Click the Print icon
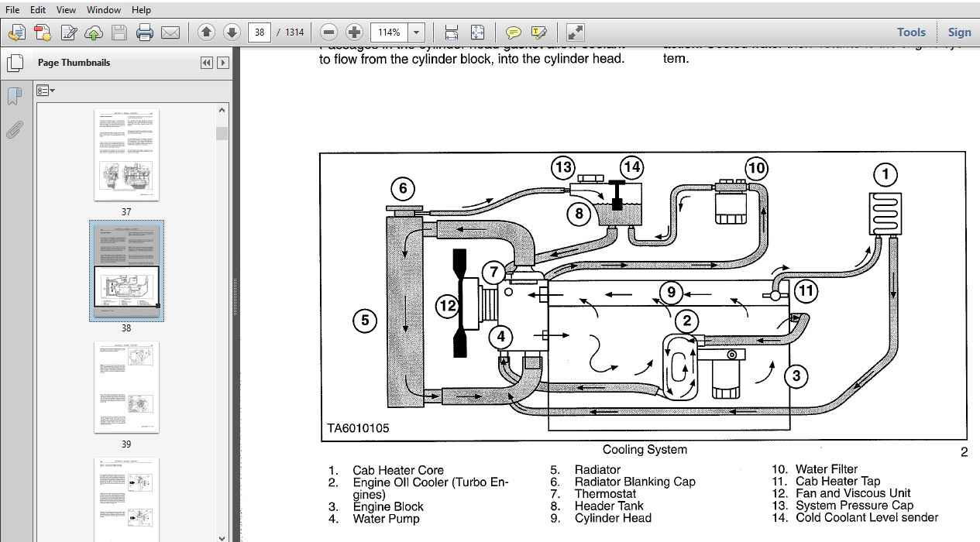The height and width of the screenshot is (542, 980). (144, 33)
